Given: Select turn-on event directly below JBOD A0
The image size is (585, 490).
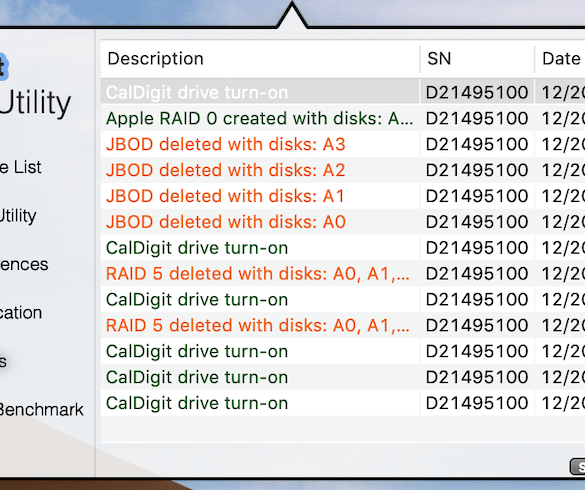Looking at the screenshot, I should (x=343, y=247).
